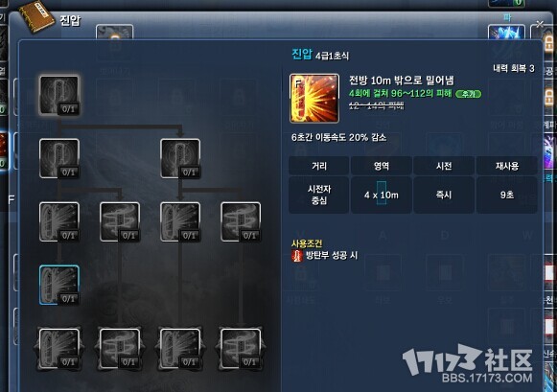
Task: Click the second-row right branch skill node
Action: [180, 158]
